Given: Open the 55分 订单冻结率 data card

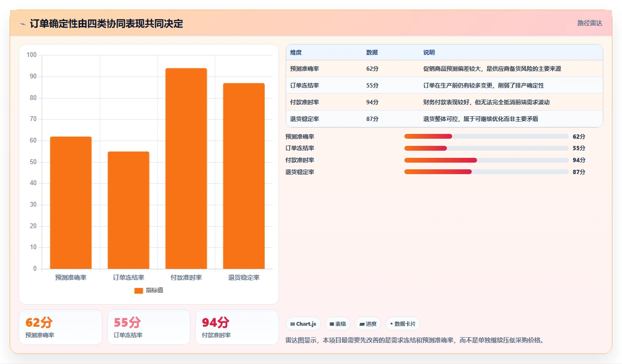Looking at the screenshot, I should pos(149,327).
